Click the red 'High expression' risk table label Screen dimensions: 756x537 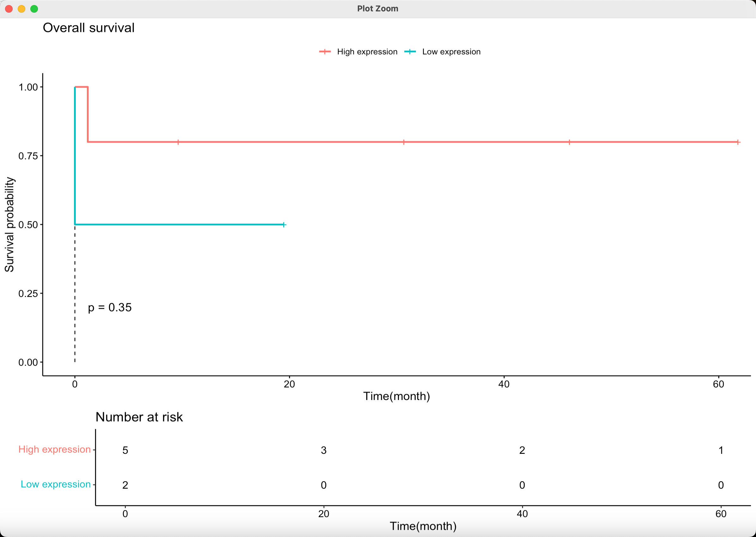(54, 449)
